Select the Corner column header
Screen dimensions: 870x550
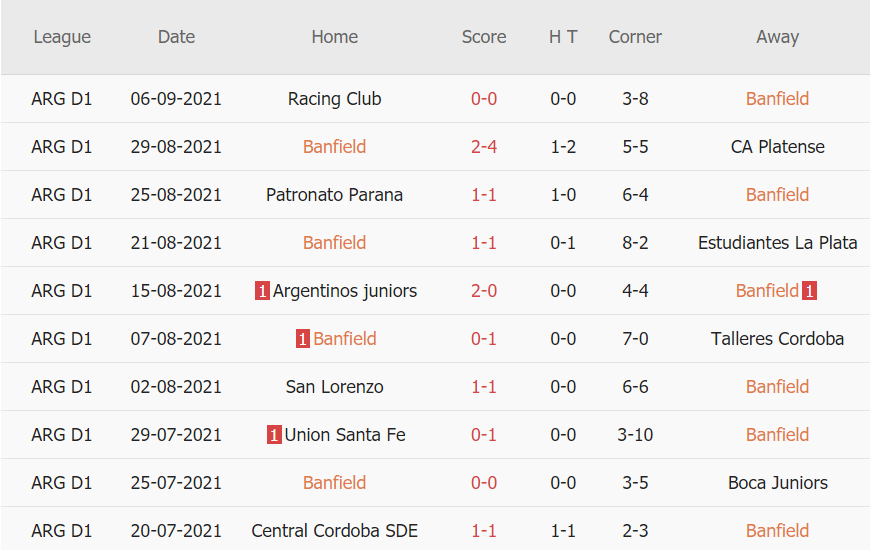click(635, 37)
